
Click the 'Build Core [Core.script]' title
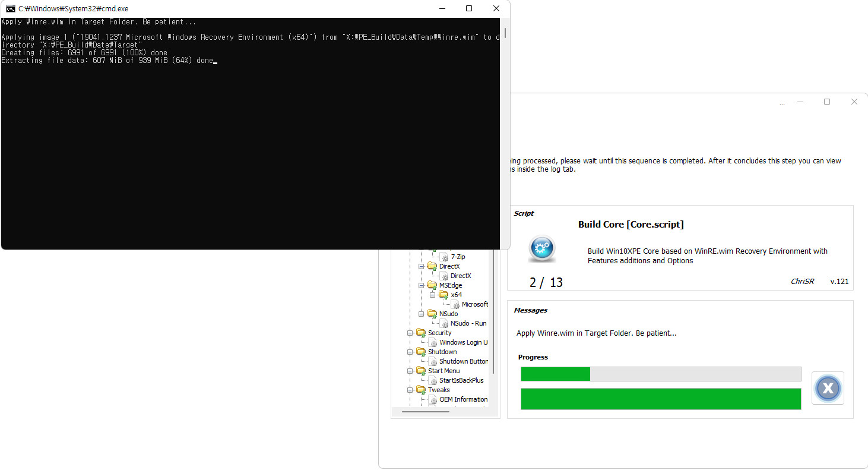coord(631,225)
